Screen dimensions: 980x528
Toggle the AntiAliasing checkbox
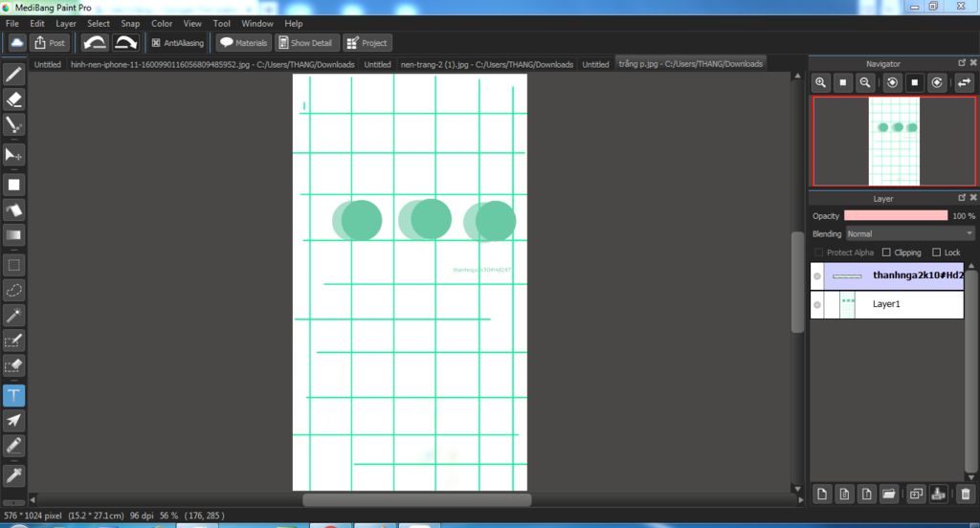point(156,43)
